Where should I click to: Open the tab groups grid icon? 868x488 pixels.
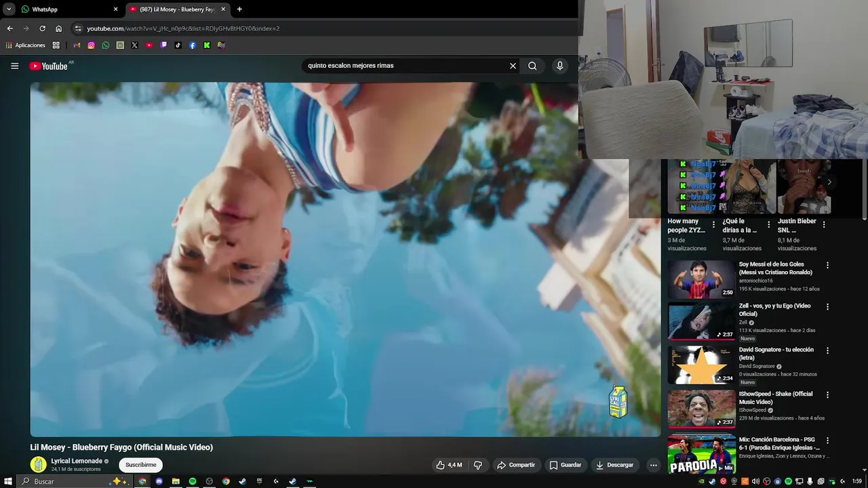point(56,45)
